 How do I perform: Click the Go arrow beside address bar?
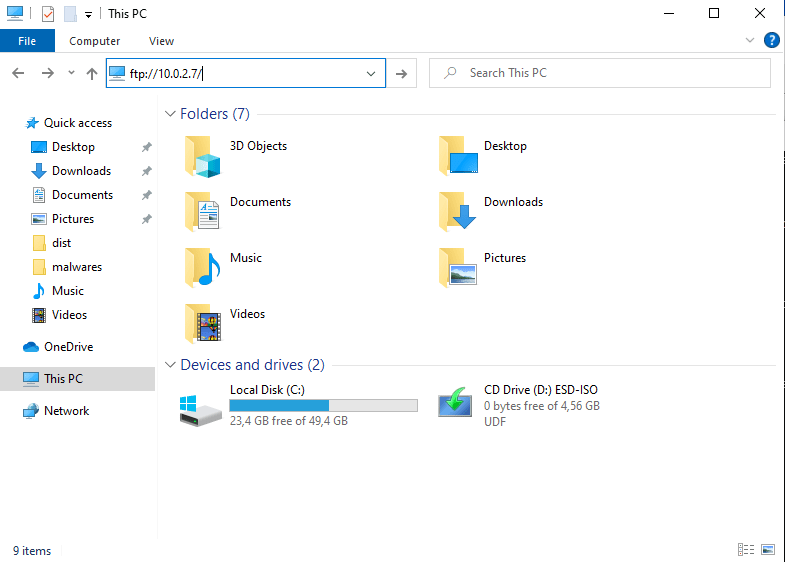point(401,73)
